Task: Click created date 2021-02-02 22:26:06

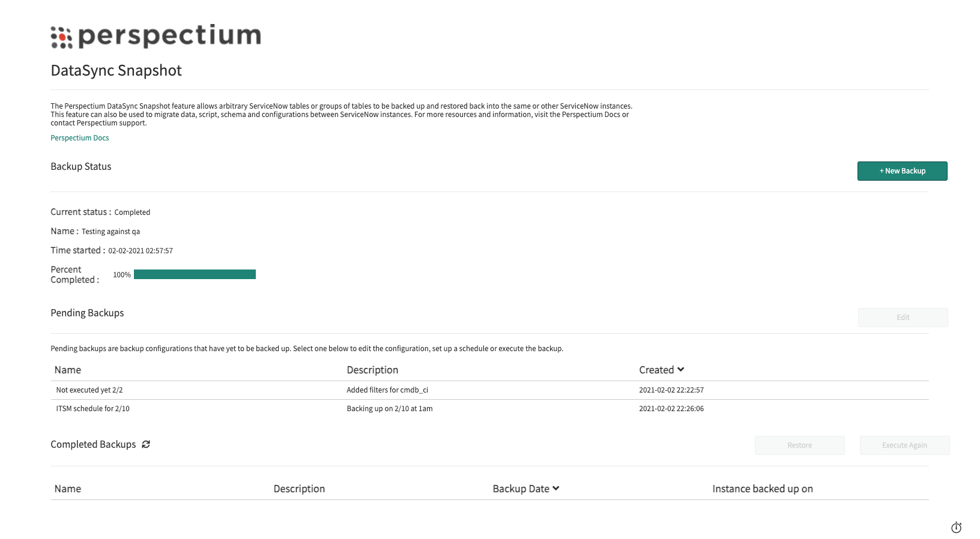Action: pos(671,409)
